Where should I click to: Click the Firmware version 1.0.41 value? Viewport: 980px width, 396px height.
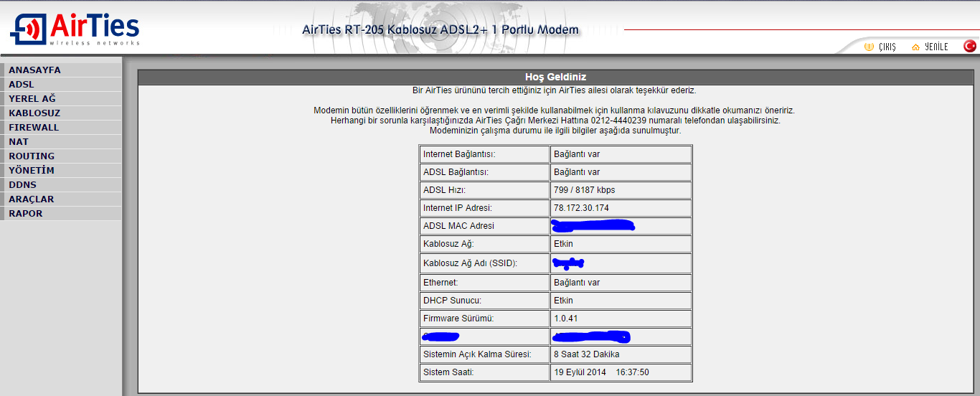565,319
